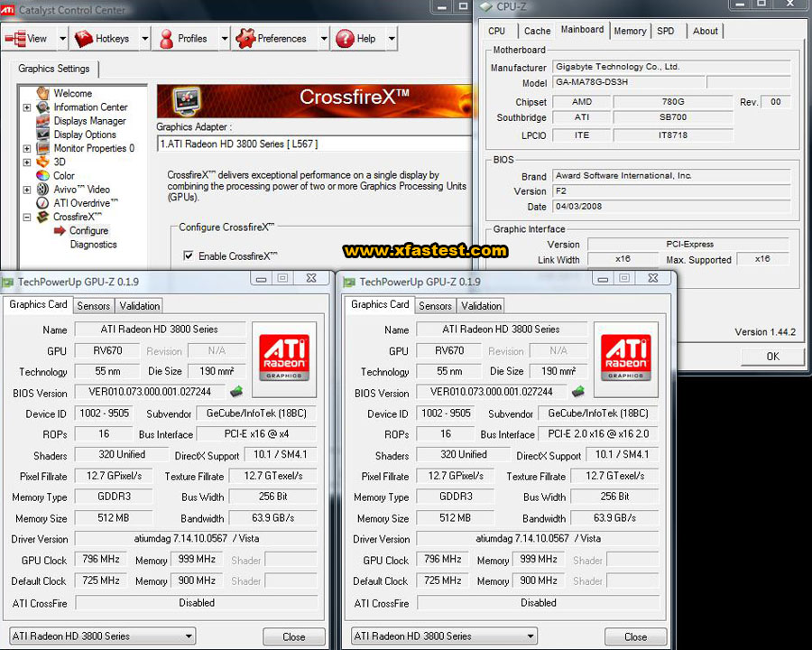The image size is (812, 650).
Task: Switch to the SPD tab in CPU-Z
Action: tap(666, 31)
